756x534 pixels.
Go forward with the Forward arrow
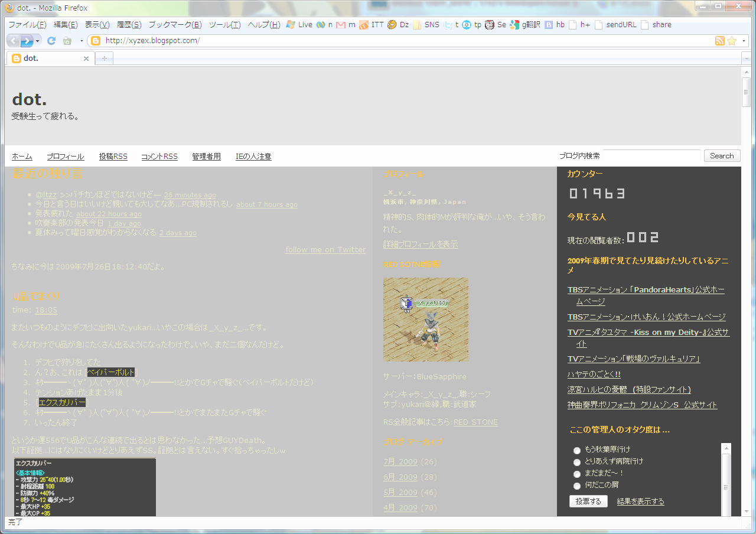click(x=27, y=41)
